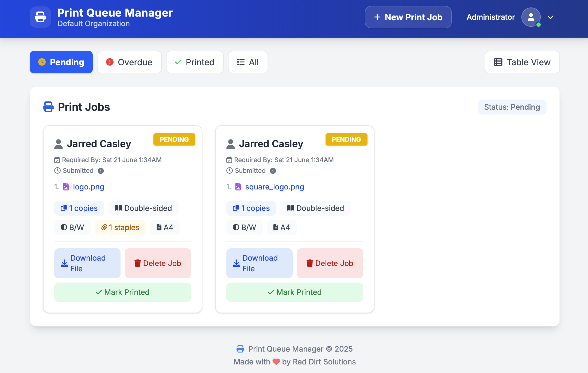Mark the logo.png job as printed
Screen dimensions: 588x373
point(123,292)
